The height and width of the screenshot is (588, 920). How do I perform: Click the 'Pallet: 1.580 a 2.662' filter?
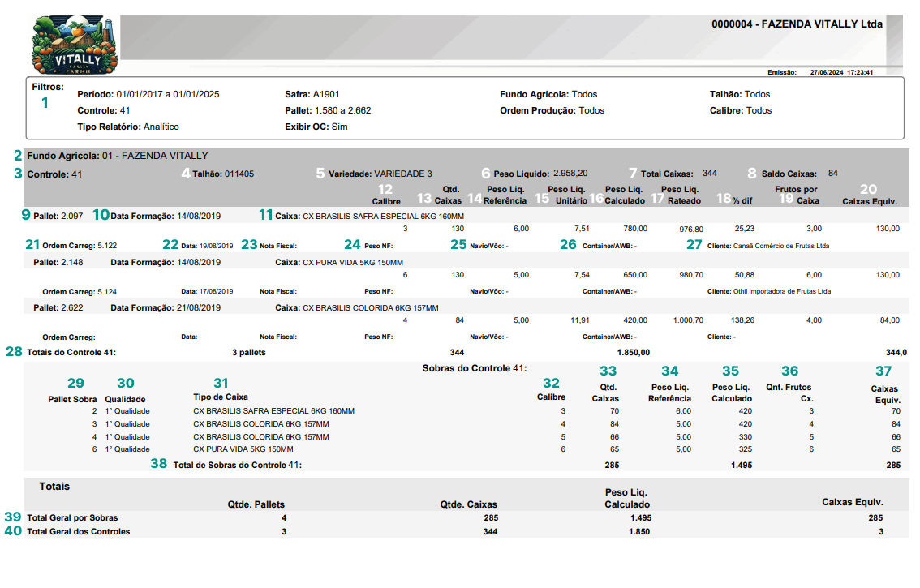[328, 110]
